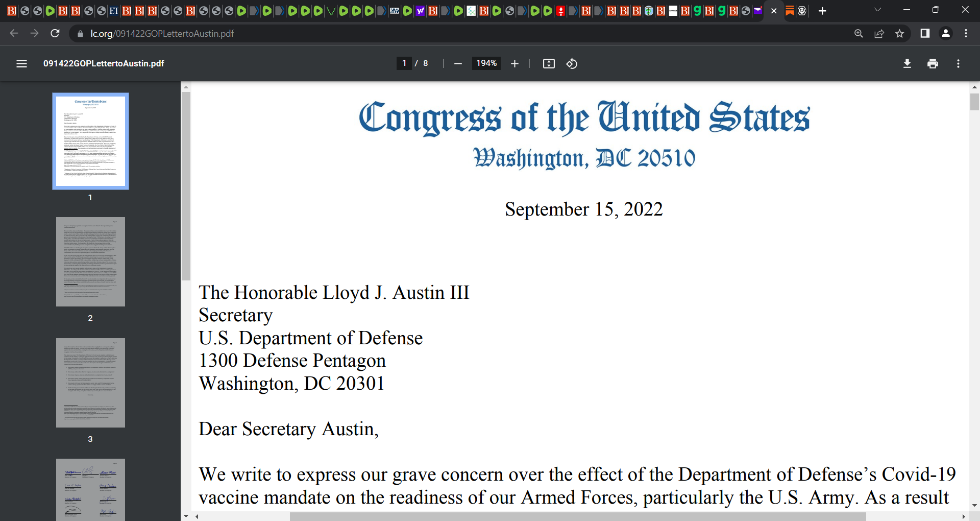Select page 2 thumbnail
Viewport: 980px width, 521px height.
pos(90,262)
